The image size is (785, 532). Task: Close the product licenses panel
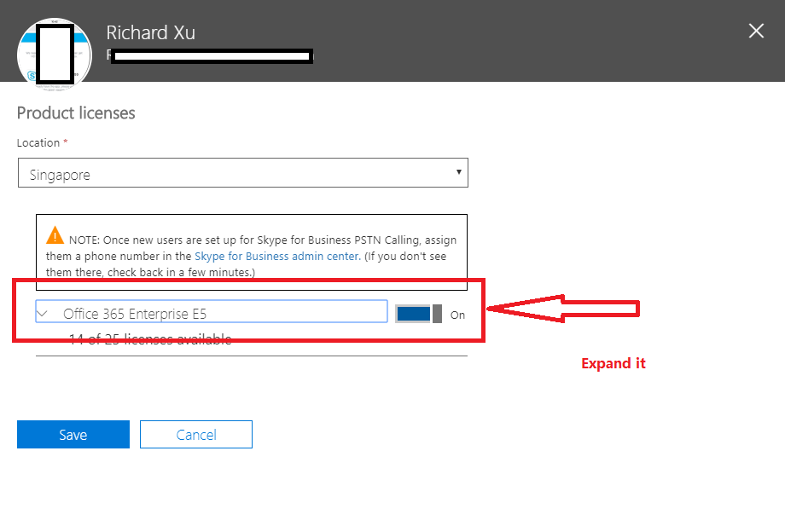756,31
